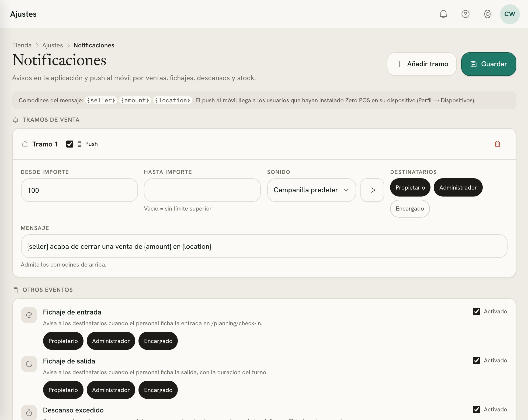Open the settings gear icon

click(x=487, y=14)
